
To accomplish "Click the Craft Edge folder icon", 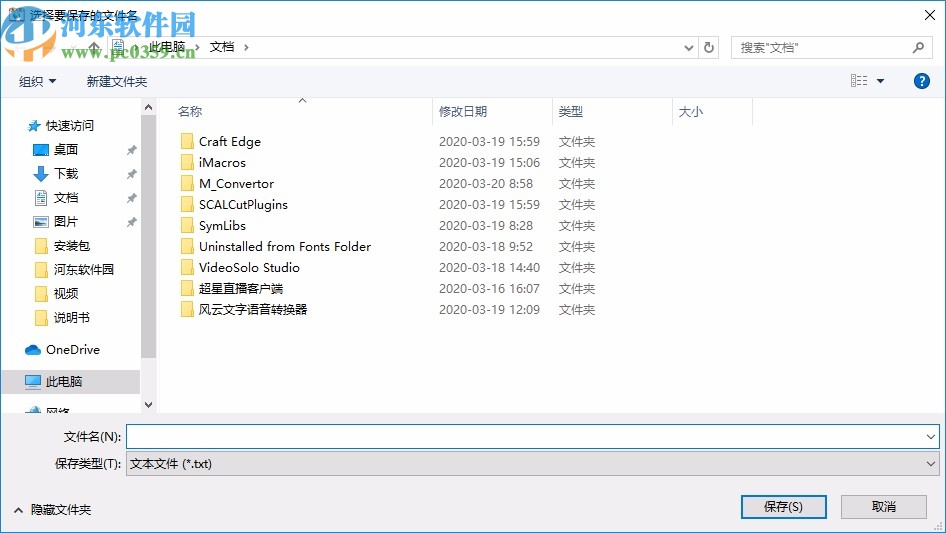I will 187,142.
